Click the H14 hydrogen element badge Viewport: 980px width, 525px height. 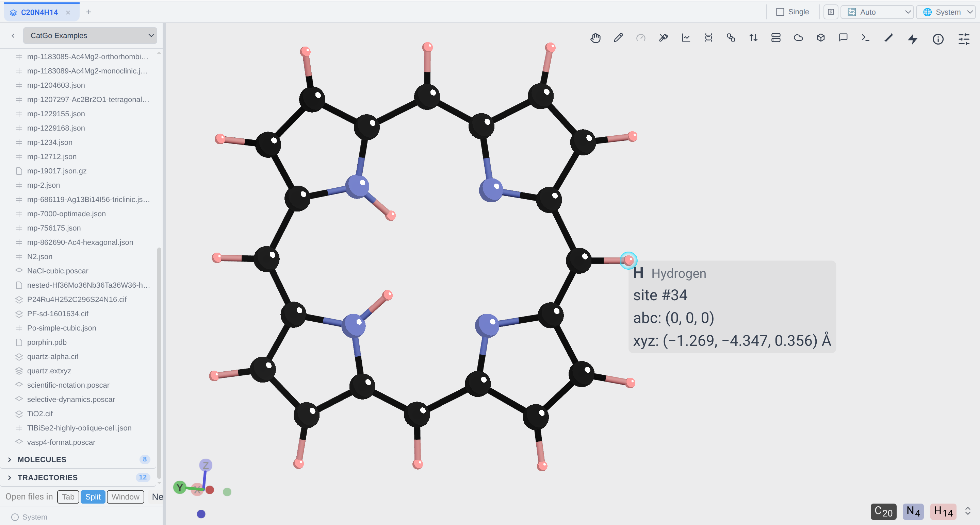[943, 511]
